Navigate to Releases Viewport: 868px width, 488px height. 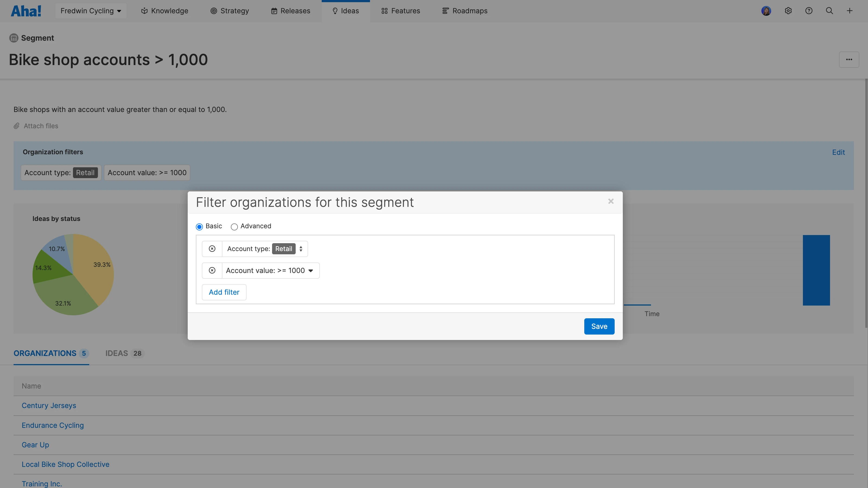click(x=290, y=11)
